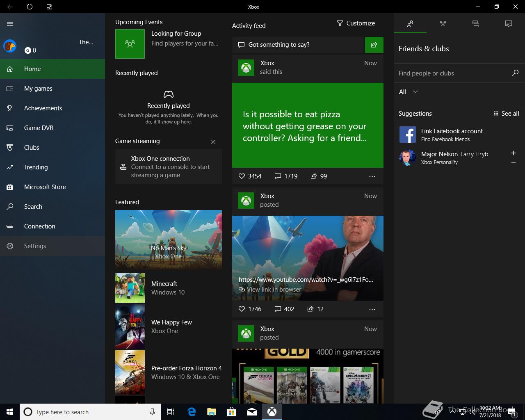This screenshot has width=525, height=420.
Task: Open Search in the sidebar
Action: coord(52,207)
